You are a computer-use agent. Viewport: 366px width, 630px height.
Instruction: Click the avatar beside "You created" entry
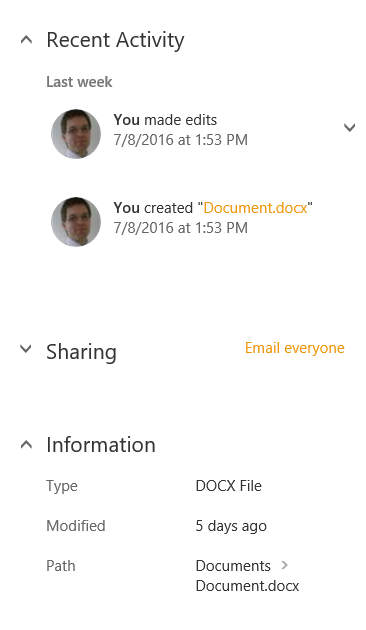(x=76, y=222)
